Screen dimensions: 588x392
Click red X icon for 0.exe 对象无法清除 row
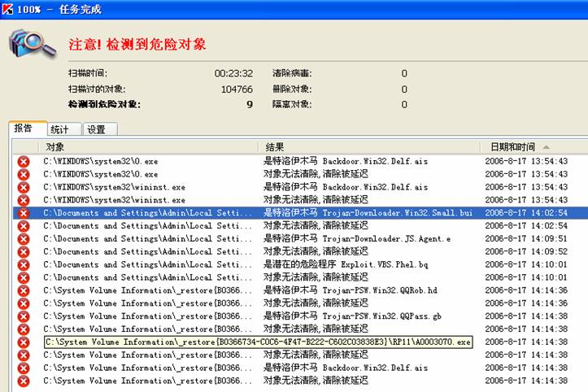click(24, 174)
